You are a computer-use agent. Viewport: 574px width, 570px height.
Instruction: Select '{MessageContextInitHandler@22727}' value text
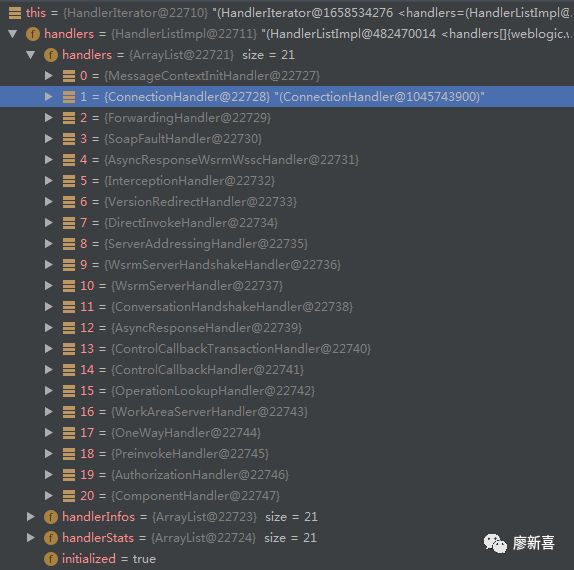click(x=212, y=76)
